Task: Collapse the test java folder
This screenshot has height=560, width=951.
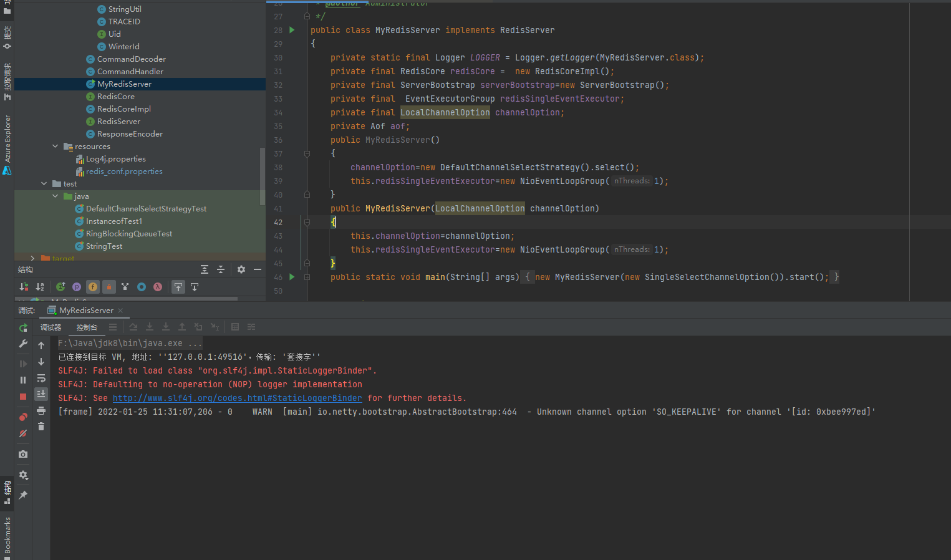Action: pos(56,196)
